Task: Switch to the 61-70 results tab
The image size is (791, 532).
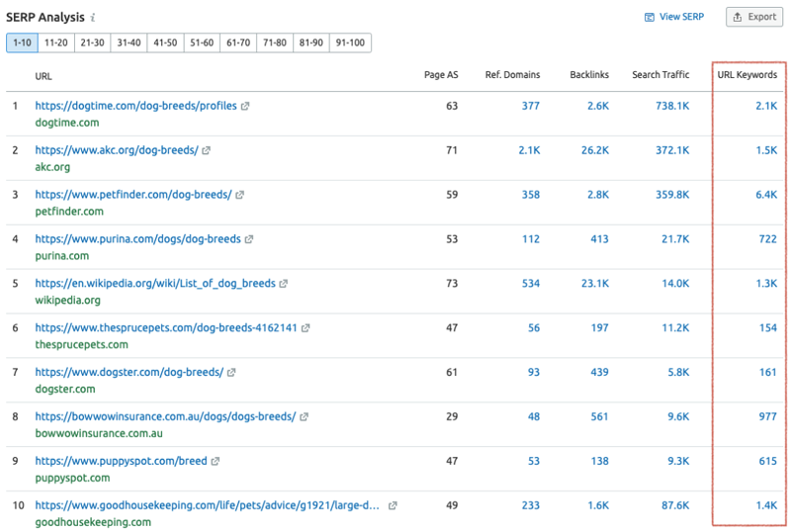Action: coord(238,43)
